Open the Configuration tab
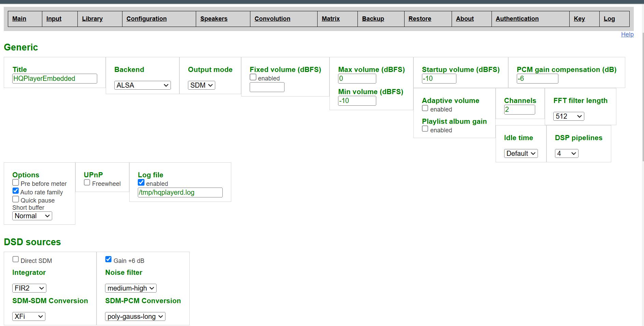644x326 pixels. (x=146, y=19)
